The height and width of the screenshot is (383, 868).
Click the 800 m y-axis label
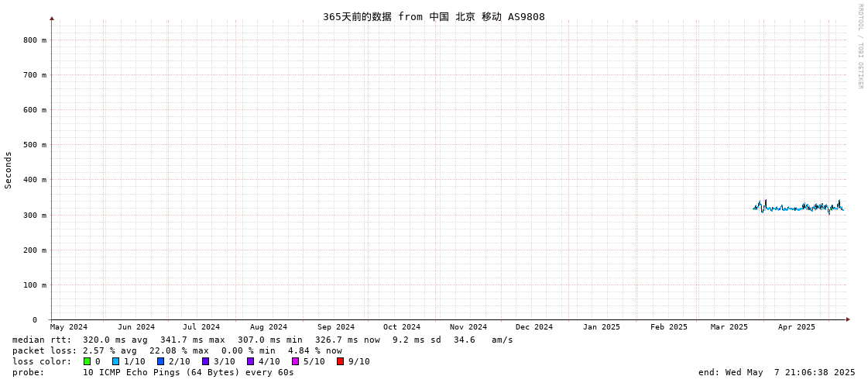point(35,40)
